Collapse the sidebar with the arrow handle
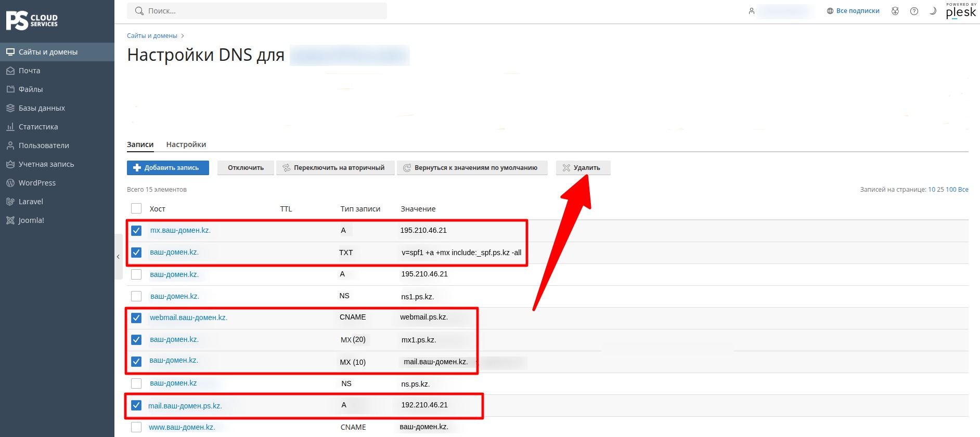The width and height of the screenshot is (980, 437). coord(118,257)
